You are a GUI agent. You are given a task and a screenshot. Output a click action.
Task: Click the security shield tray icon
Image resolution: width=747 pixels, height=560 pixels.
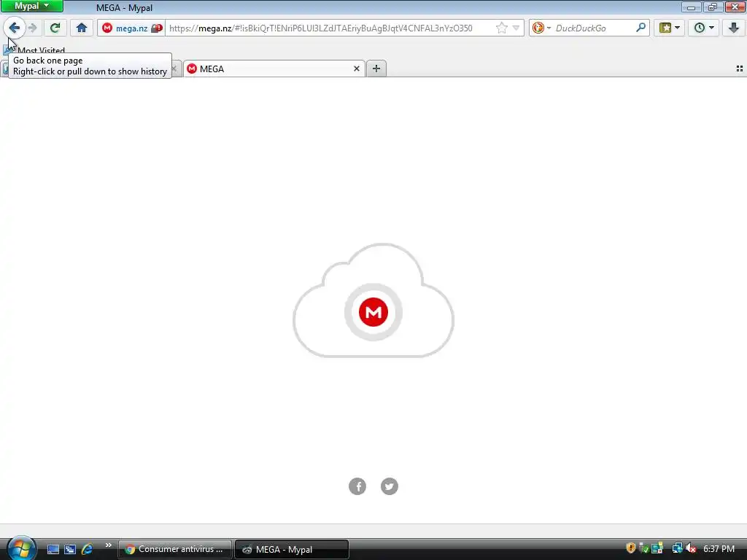631,548
